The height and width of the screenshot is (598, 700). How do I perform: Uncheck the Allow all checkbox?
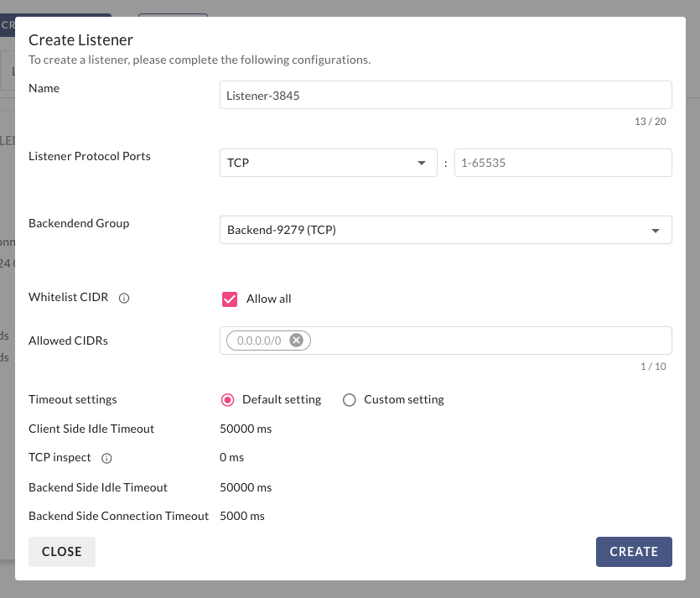pyautogui.click(x=229, y=299)
